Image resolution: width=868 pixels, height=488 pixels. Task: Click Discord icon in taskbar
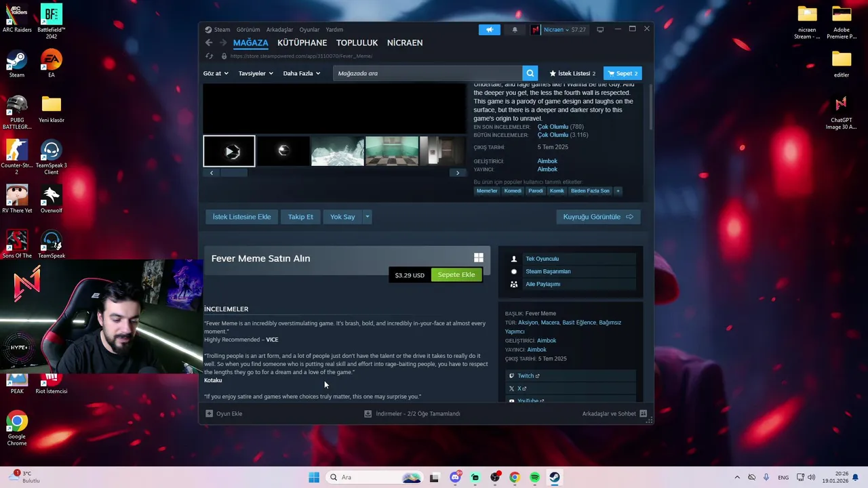coord(455,477)
